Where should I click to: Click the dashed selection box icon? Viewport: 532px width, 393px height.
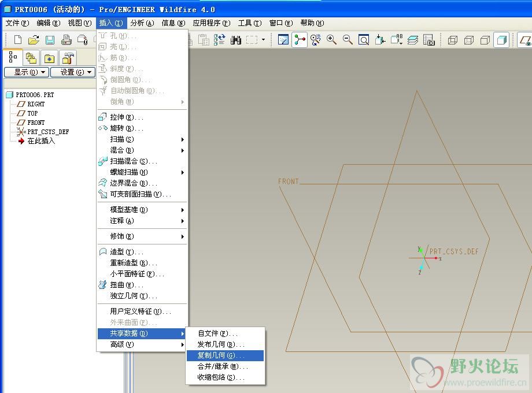(x=252, y=40)
